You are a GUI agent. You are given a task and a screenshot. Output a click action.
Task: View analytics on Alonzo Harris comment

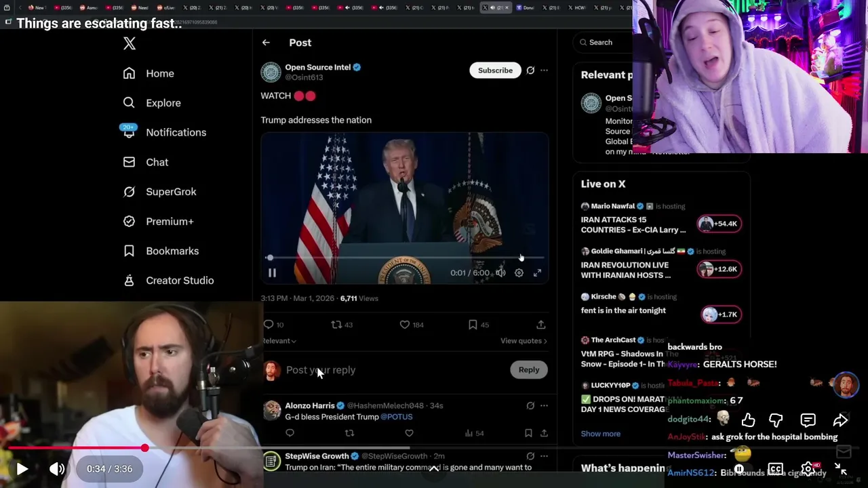coord(474,433)
